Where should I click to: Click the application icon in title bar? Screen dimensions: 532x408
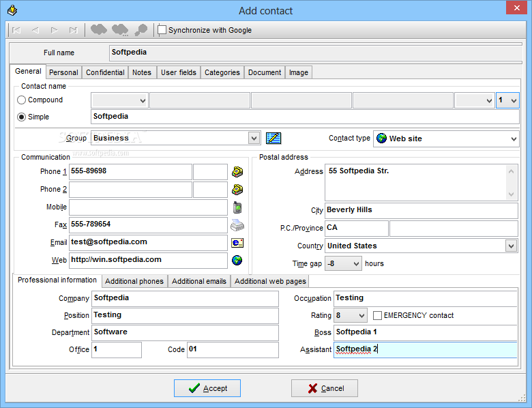coord(12,10)
